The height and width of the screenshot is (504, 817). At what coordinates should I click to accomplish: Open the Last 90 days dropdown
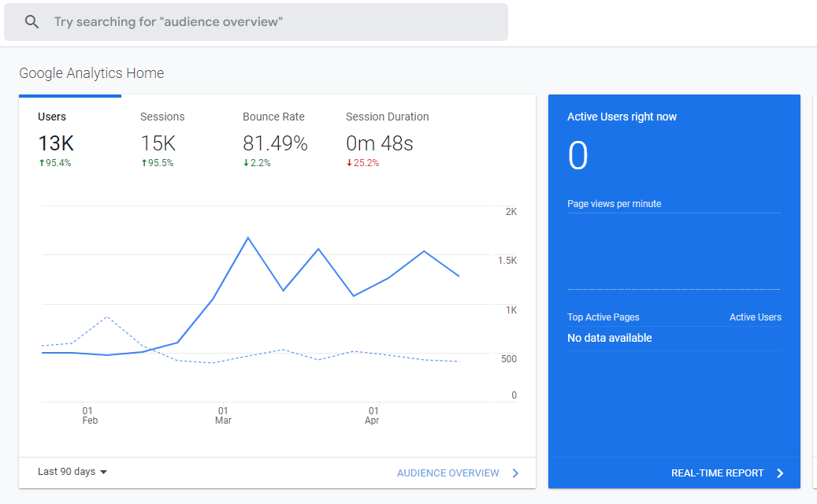(72, 472)
